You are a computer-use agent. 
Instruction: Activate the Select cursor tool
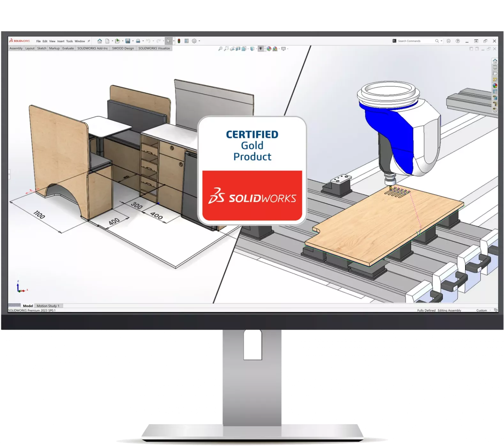[x=168, y=41]
